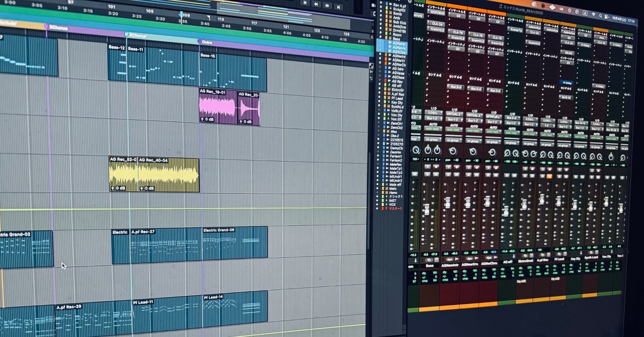
Task: Click clip gain icon on AG Rec_52-0 clip
Action: (113, 188)
